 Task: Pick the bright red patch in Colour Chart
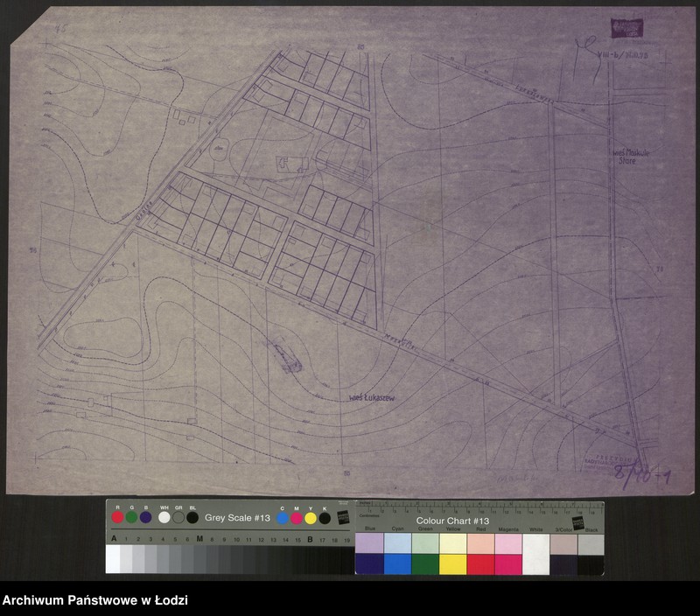coord(479,564)
